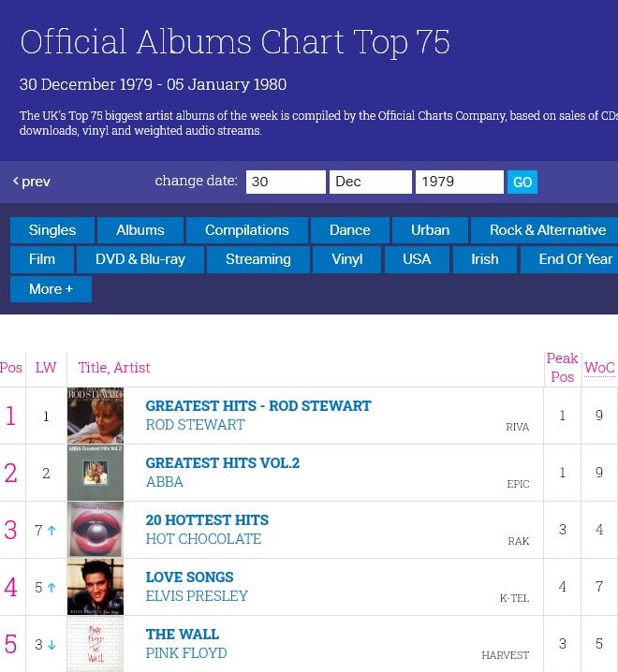Viewport: 618px width, 672px height.
Task: Open the End Of Year charts tab
Action: (x=570, y=259)
